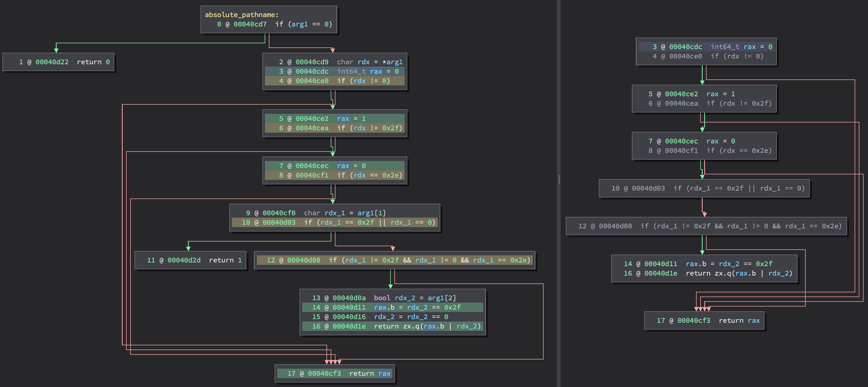This screenshot has height=387, width=868.
Task: Click the vertical pane splitter handle
Action: (x=559, y=179)
